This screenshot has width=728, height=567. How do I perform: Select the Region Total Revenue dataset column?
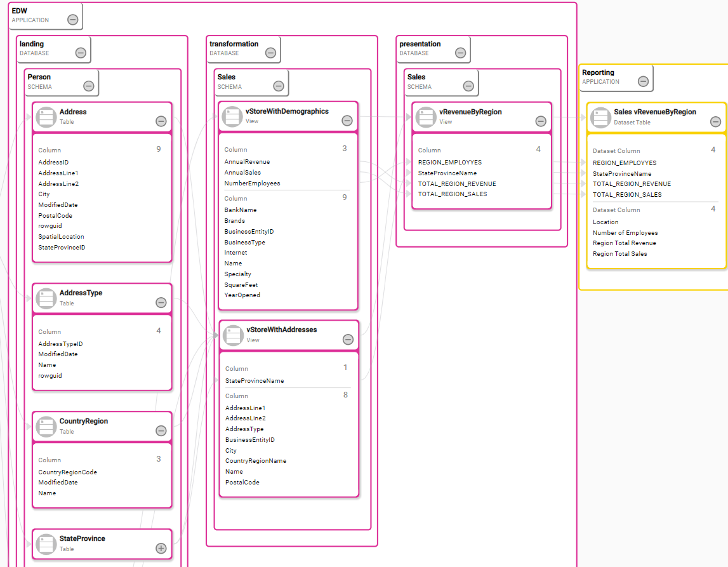pos(625,243)
